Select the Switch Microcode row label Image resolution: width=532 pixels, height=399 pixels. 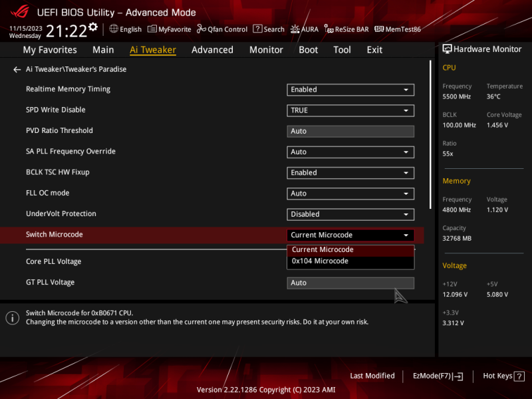tap(55, 235)
